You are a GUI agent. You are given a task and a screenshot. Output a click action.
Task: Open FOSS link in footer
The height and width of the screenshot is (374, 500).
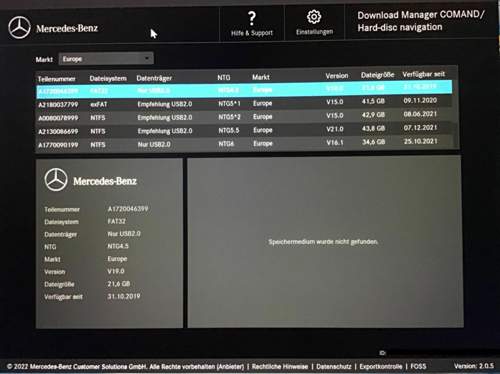[x=418, y=366]
